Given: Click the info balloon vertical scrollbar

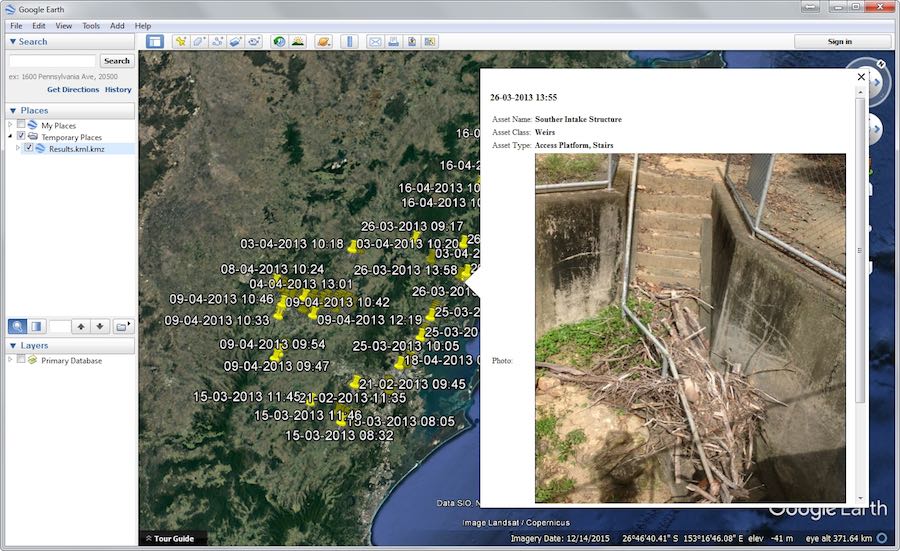Looking at the screenshot, I should [860, 250].
